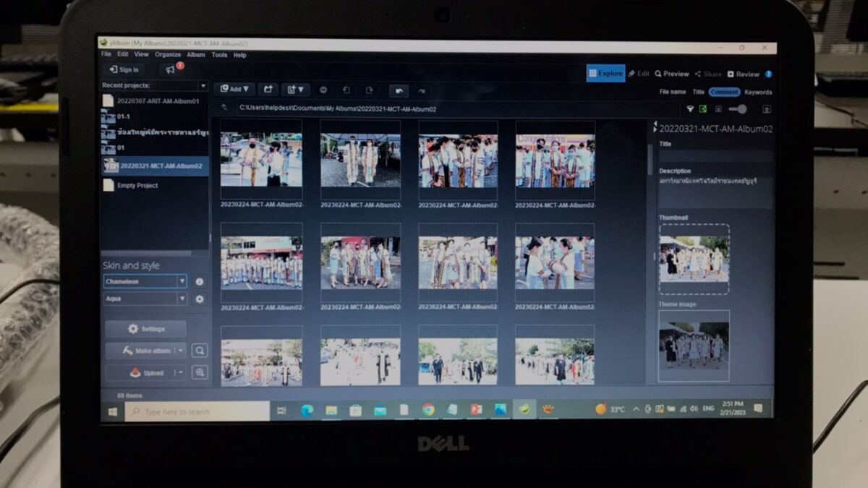Click the album Title field
This screenshot has height=488, width=868.
(715, 155)
